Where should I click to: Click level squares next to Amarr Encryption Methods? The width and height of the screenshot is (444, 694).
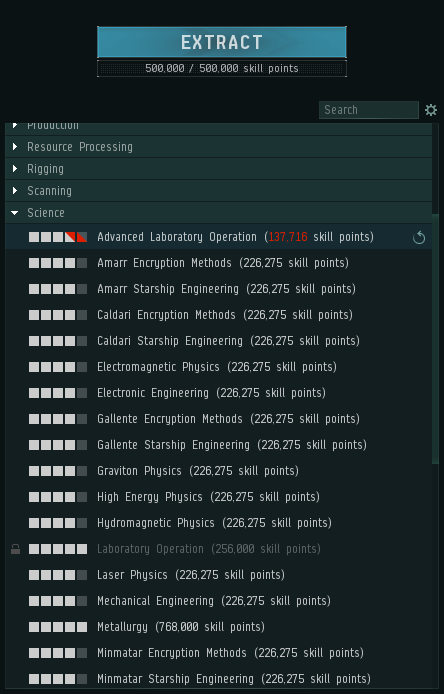58,263
